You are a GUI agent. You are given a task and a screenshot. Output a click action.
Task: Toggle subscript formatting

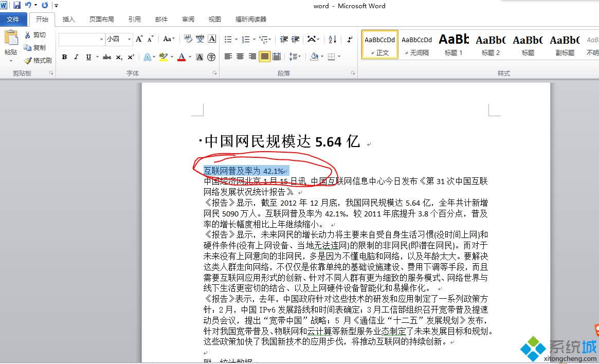(x=119, y=57)
